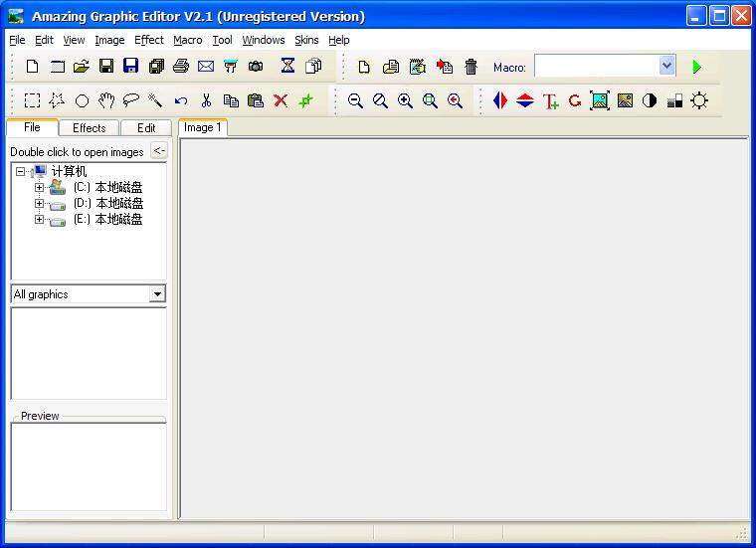Add text using the T+ icon
The image size is (756, 548).
pos(551,101)
